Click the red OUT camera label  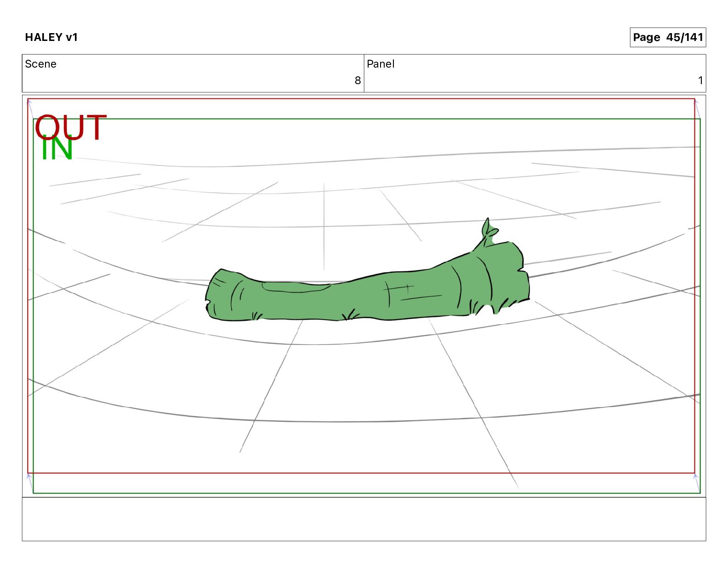(x=71, y=126)
